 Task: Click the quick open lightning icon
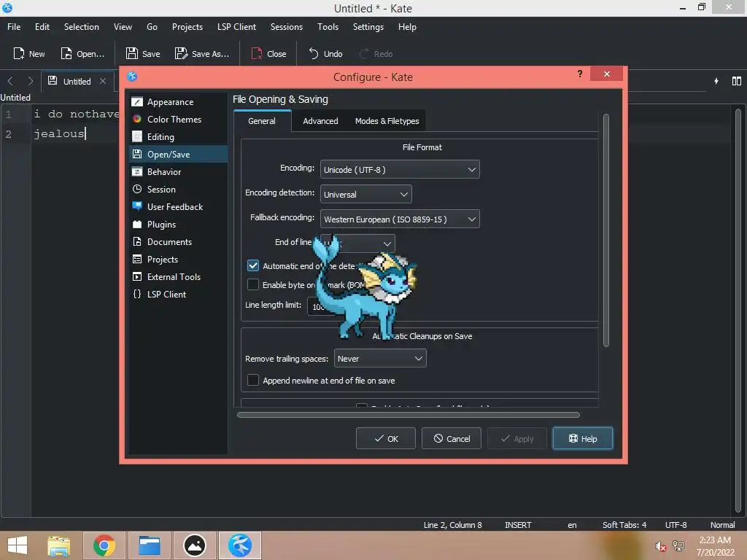[x=716, y=81]
